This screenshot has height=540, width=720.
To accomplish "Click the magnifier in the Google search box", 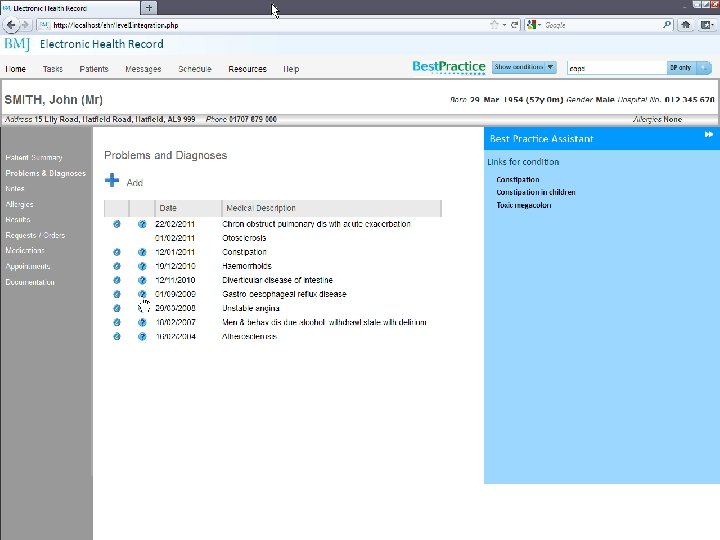I will pyautogui.click(x=667, y=25).
